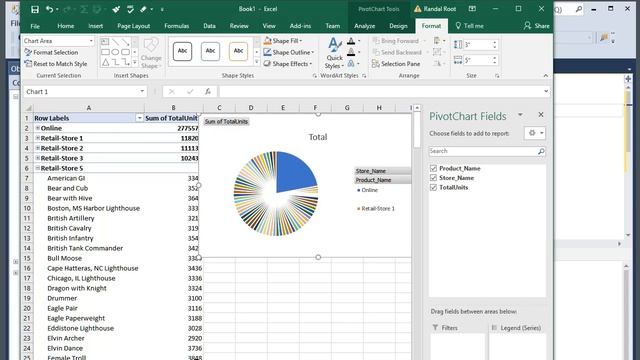Open Shape Fill options

(283, 41)
